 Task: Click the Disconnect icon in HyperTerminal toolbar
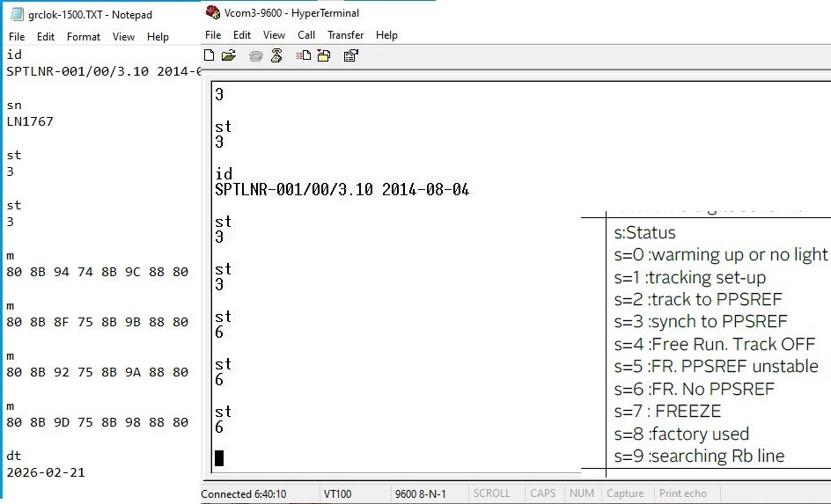pyautogui.click(x=276, y=55)
